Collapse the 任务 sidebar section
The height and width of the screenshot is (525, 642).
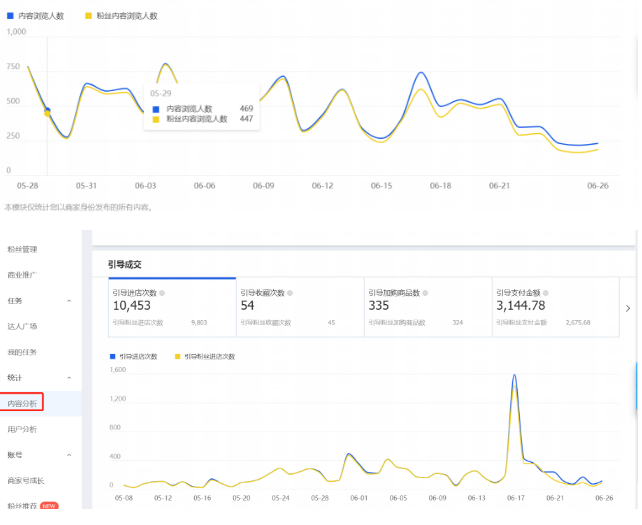(69, 301)
